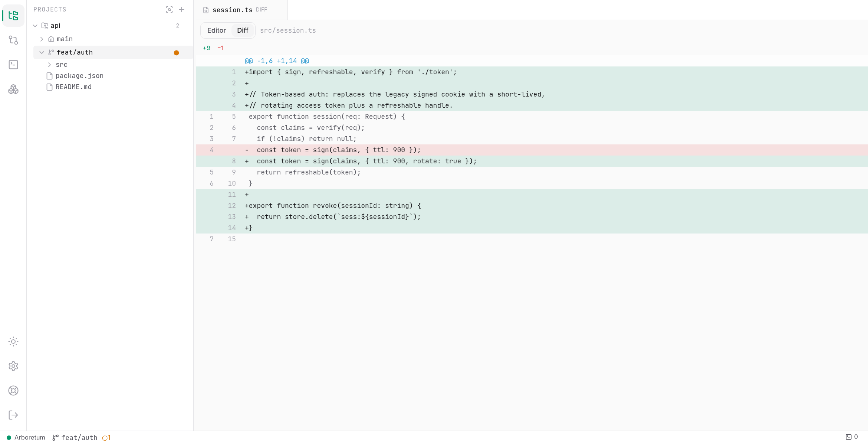Screen dimensions: 868x444
Task: Switch to Diff view
Action: click(243, 30)
